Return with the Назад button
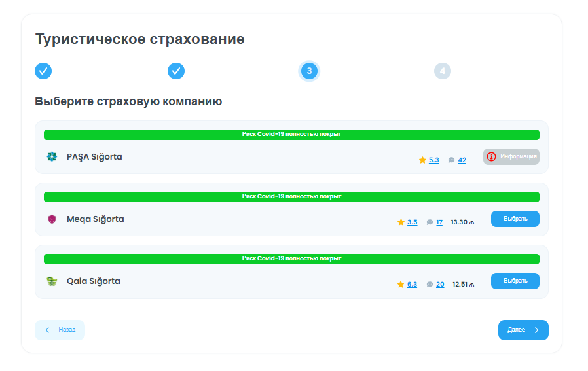The width and height of the screenshot is (588, 371). pos(60,330)
